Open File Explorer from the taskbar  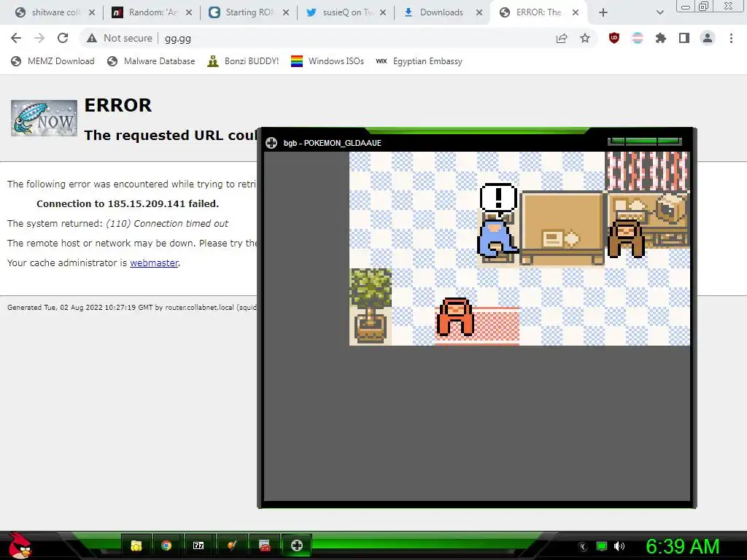pos(136,545)
